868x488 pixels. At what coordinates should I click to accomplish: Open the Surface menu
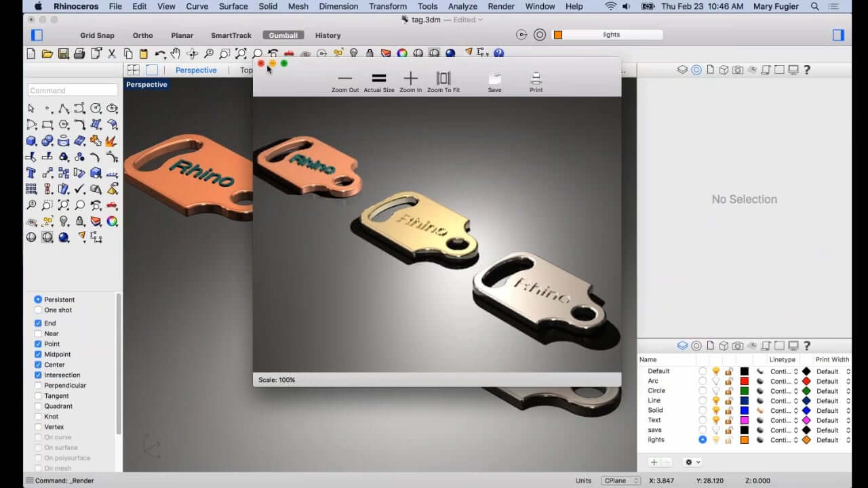233,6
